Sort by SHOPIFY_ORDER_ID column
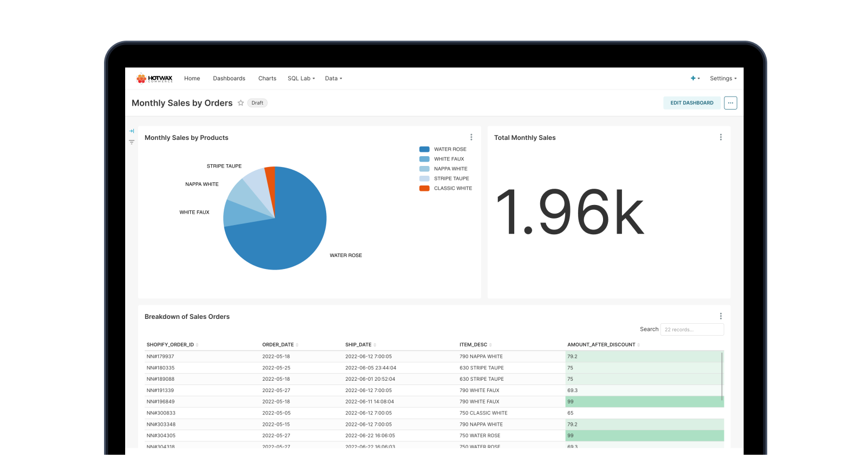 point(173,345)
